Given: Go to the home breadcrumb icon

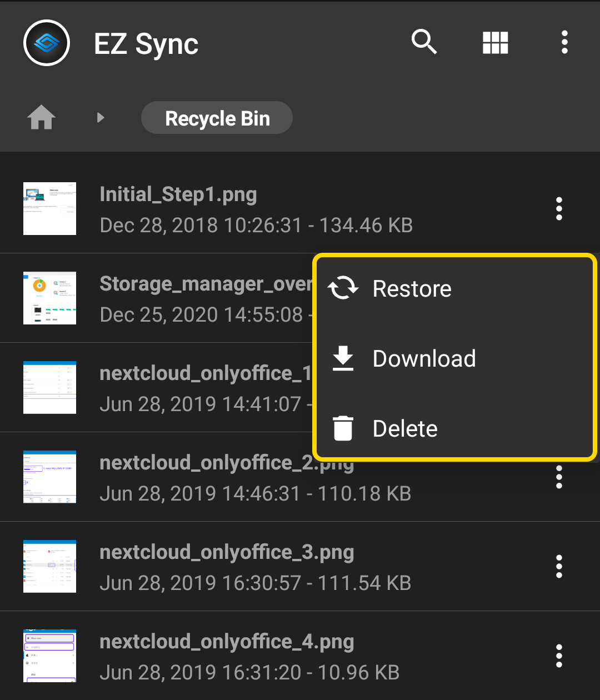Looking at the screenshot, I should [42, 118].
